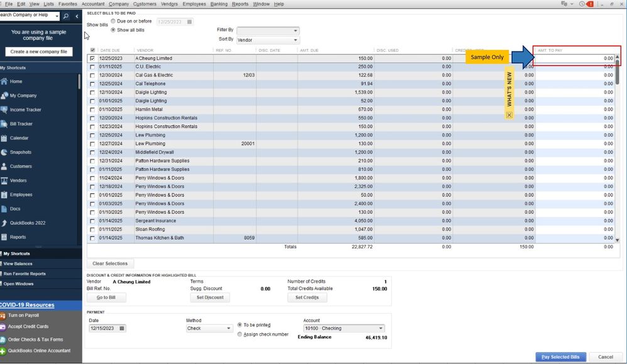Open the Vendors menu
Image resolution: width=627 pixels, height=364 pixels.
(x=169, y=4)
